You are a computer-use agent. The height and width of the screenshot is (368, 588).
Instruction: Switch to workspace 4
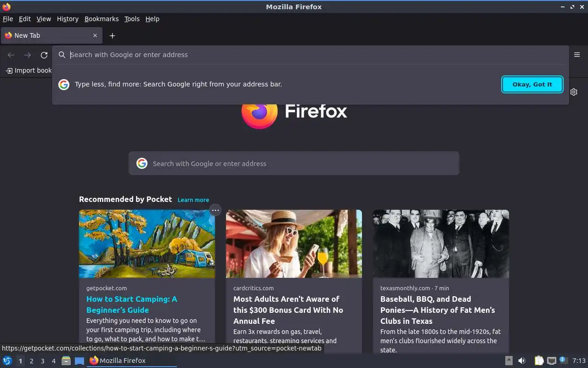coord(53,361)
